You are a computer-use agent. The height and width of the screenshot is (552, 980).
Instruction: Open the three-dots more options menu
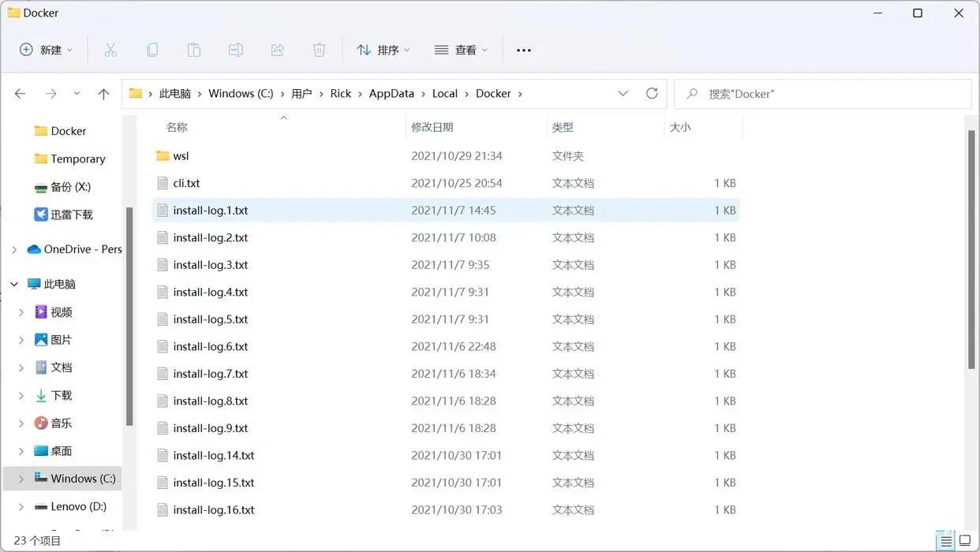(524, 50)
